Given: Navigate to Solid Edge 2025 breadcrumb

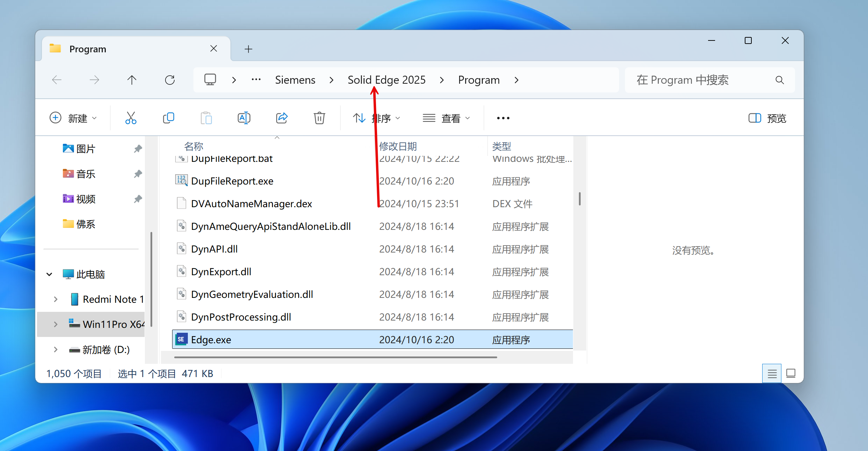Looking at the screenshot, I should point(387,80).
